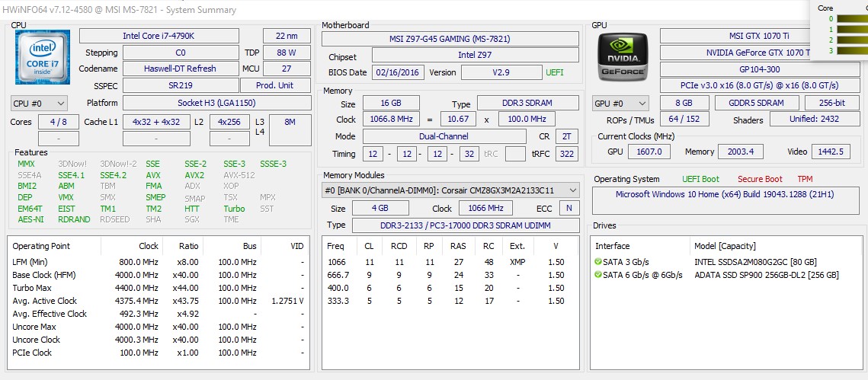
Task: Open the CPU #0 selector dropdown
Action: [40, 104]
